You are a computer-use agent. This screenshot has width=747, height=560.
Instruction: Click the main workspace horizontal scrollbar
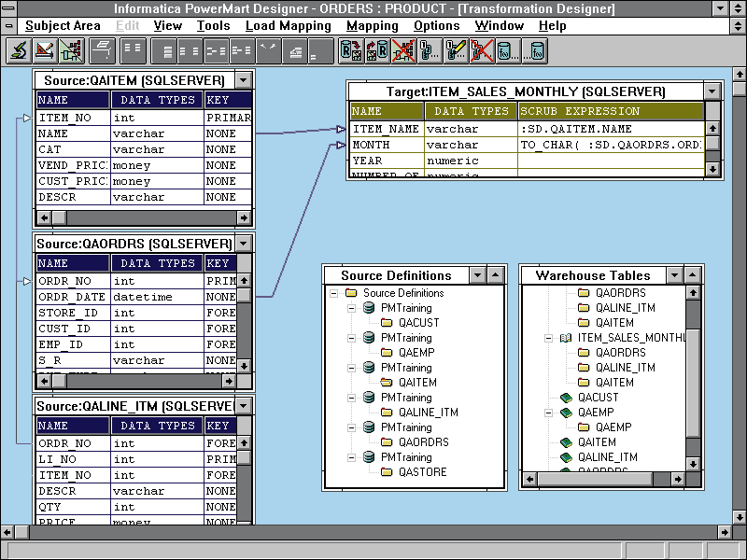[366, 532]
